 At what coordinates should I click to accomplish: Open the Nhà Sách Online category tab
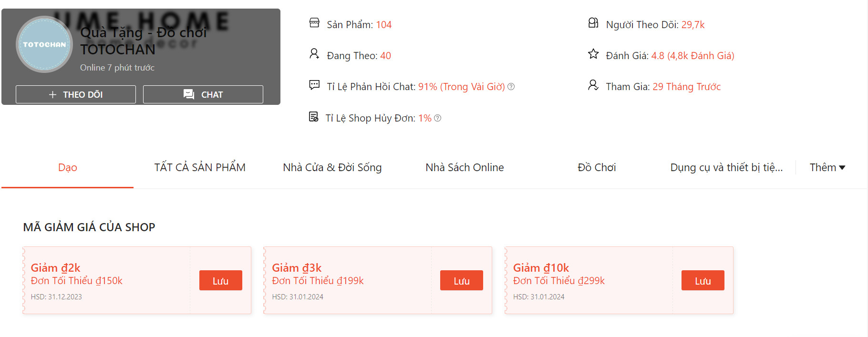(x=465, y=167)
